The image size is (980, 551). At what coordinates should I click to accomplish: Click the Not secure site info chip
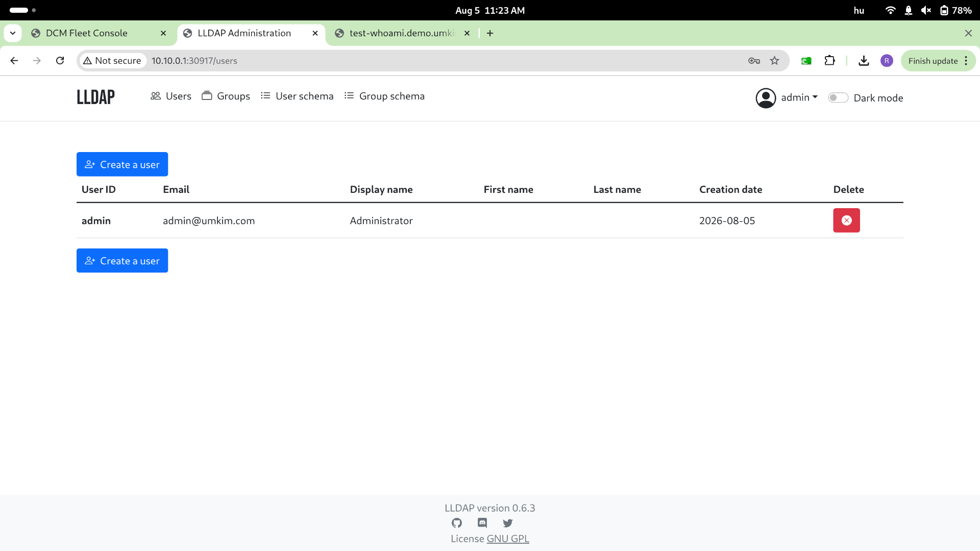pyautogui.click(x=112, y=61)
